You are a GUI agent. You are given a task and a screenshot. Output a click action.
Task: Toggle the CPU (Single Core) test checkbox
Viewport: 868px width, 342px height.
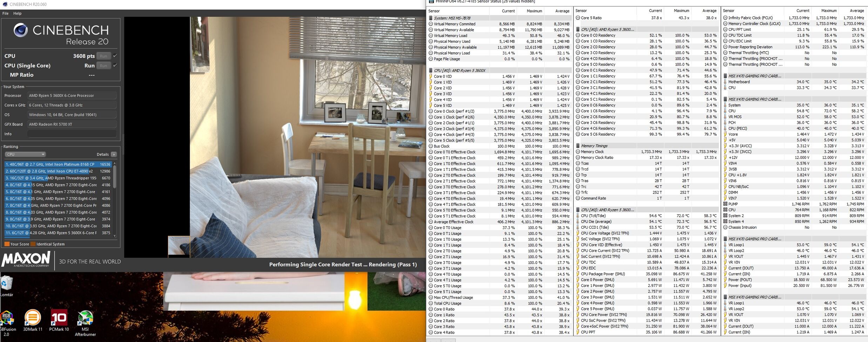click(x=115, y=65)
